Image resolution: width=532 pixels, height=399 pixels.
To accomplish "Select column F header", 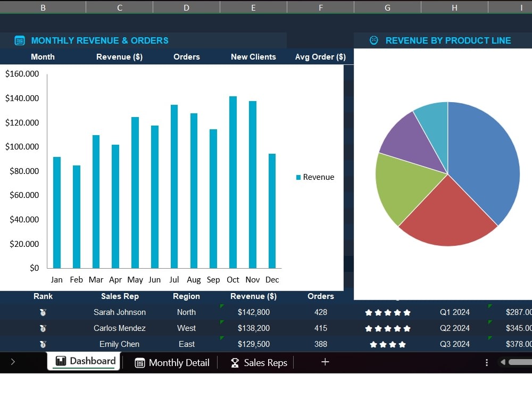I will click(x=320, y=7).
